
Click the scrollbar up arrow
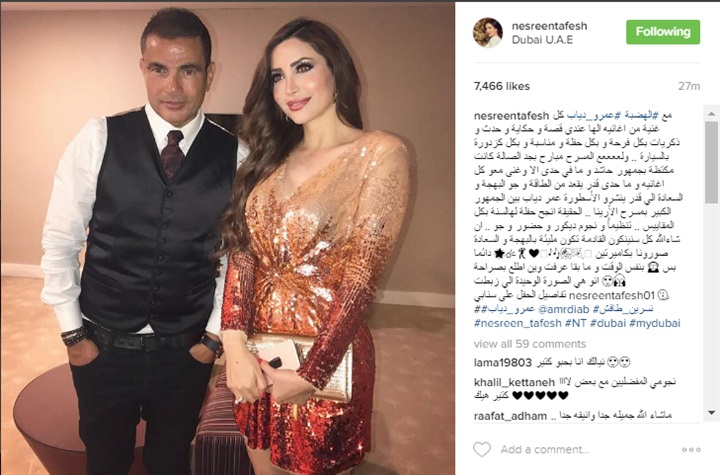pyautogui.click(x=712, y=113)
